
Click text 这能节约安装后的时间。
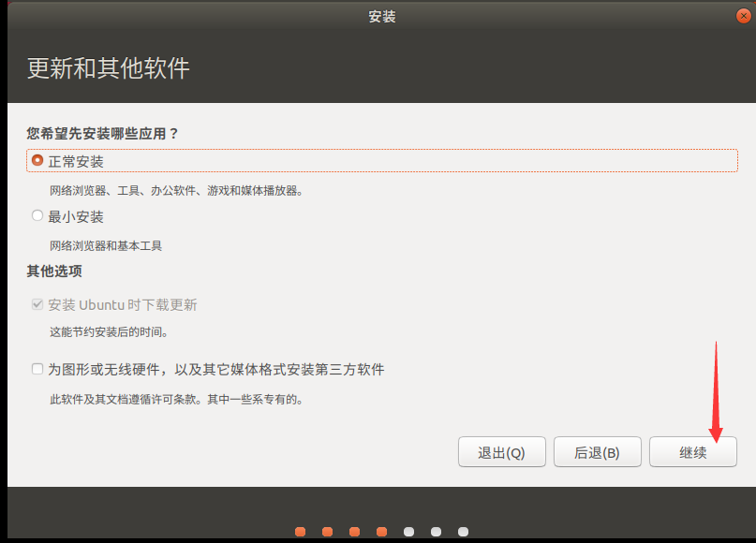pos(109,332)
